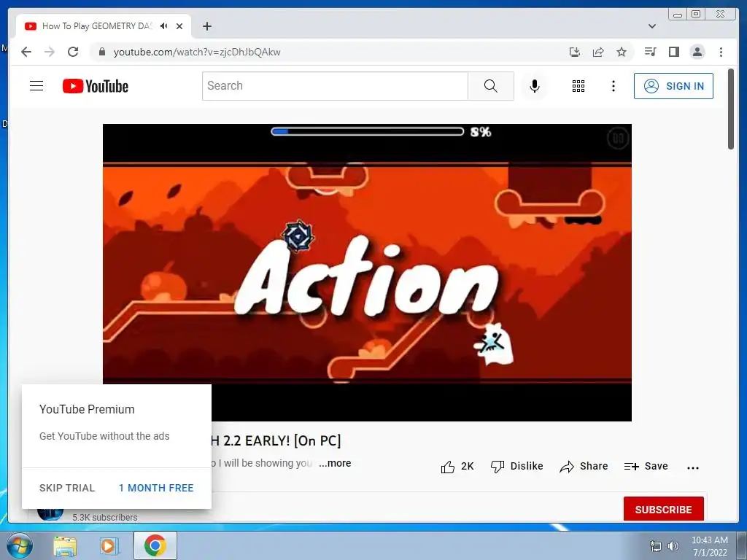The image size is (747, 560).
Task: Open Chrome three-dot menu
Action: tap(721, 52)
